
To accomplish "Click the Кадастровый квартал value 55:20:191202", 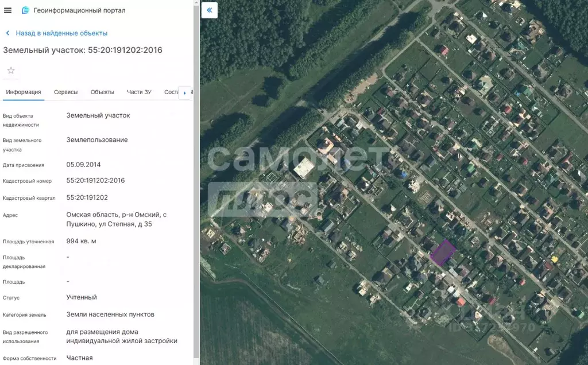I will 87,197.
